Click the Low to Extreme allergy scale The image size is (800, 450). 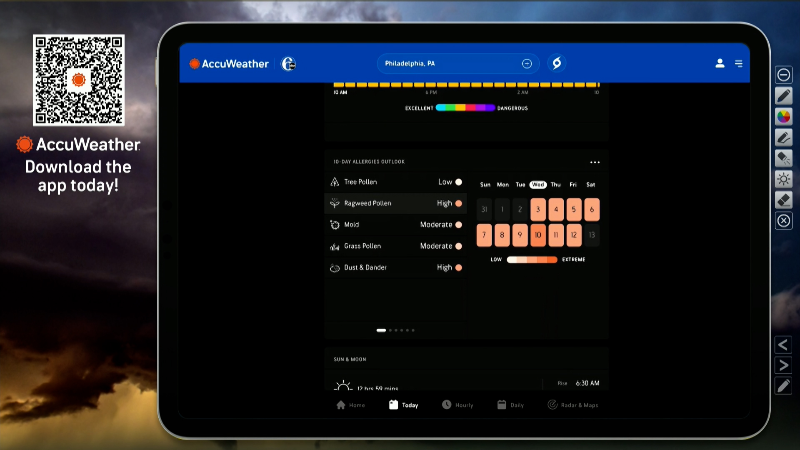click(532, 260)
